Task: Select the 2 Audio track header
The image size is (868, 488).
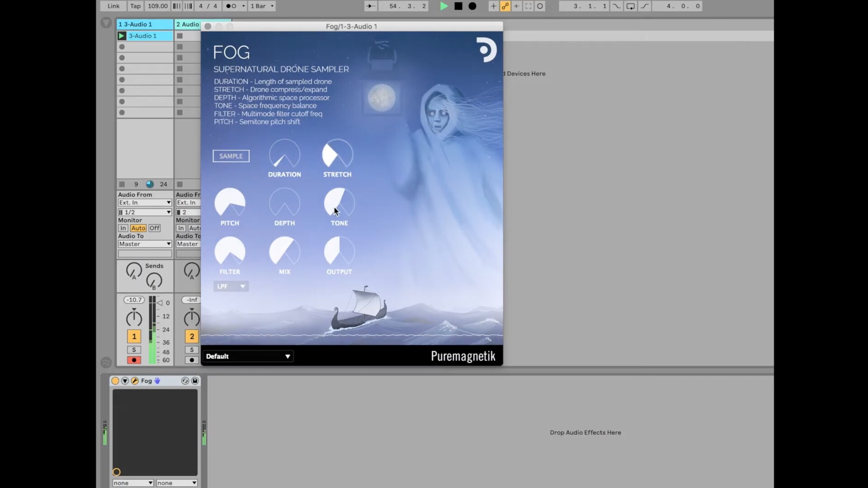Action: pos(188,24)
